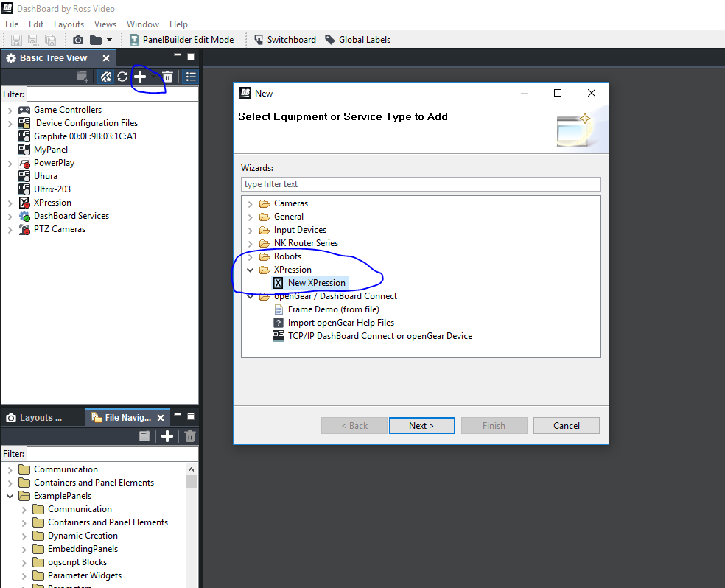The height and width of the screenshot is (588, 725).
Task: Click the plus add-device icon in Basic Tree View
Action: coord(140,77)
